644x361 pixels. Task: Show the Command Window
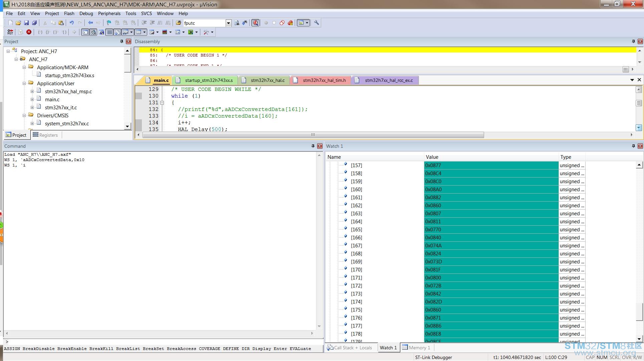coord(85,32)
